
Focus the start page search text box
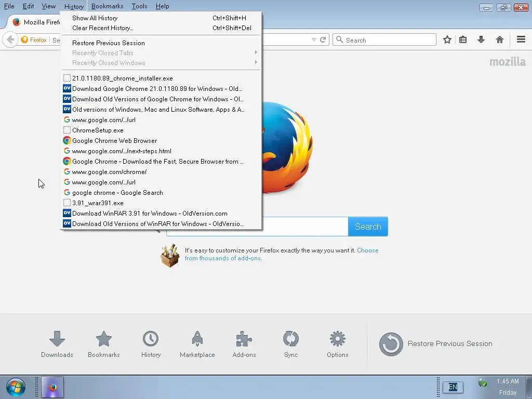point(257,227)
